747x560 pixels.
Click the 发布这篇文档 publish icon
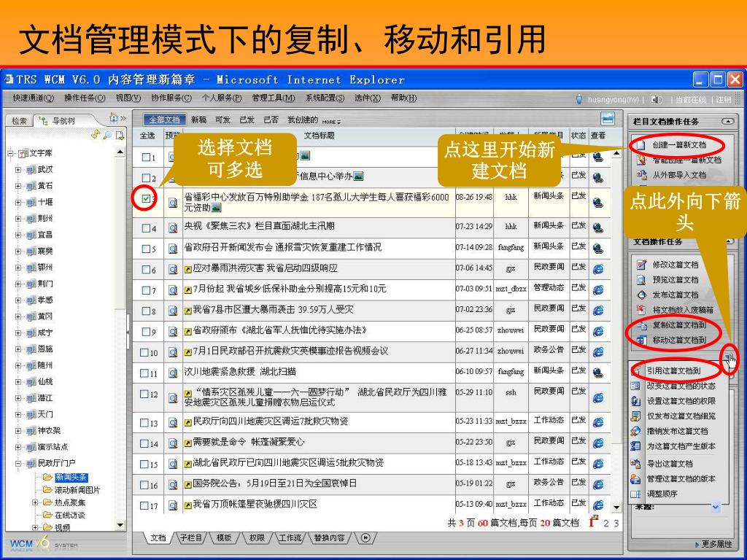[x=642, y=295]
